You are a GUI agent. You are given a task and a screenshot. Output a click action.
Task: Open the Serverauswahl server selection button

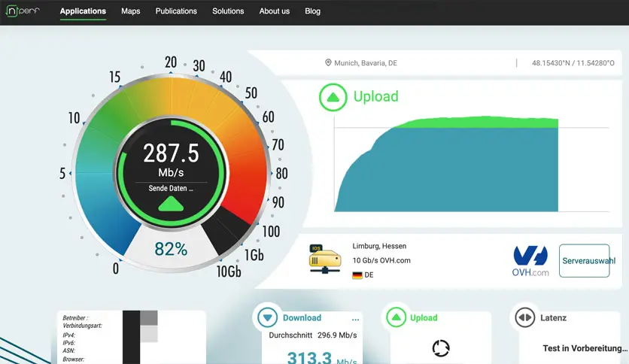585,260
